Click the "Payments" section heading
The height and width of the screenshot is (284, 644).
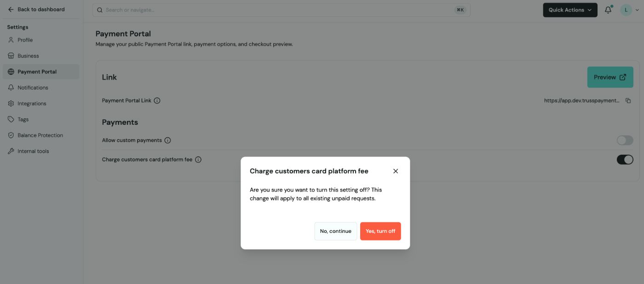[x=120, y=122]
